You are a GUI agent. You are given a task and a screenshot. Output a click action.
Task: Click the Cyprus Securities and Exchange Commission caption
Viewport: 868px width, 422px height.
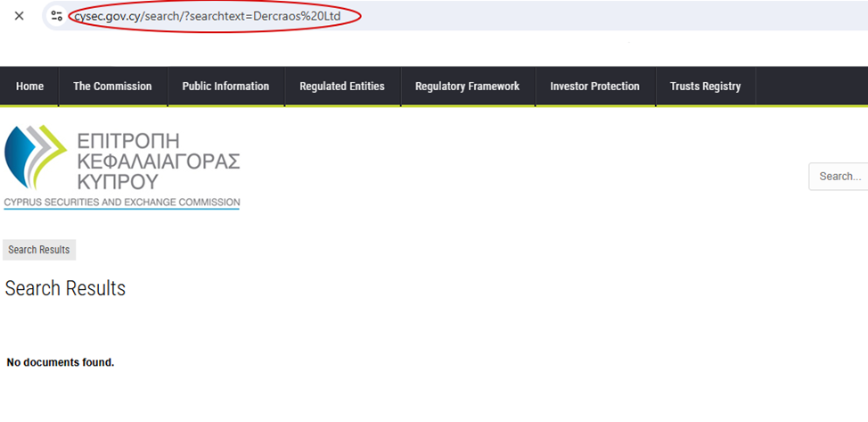tap(122, 203)
